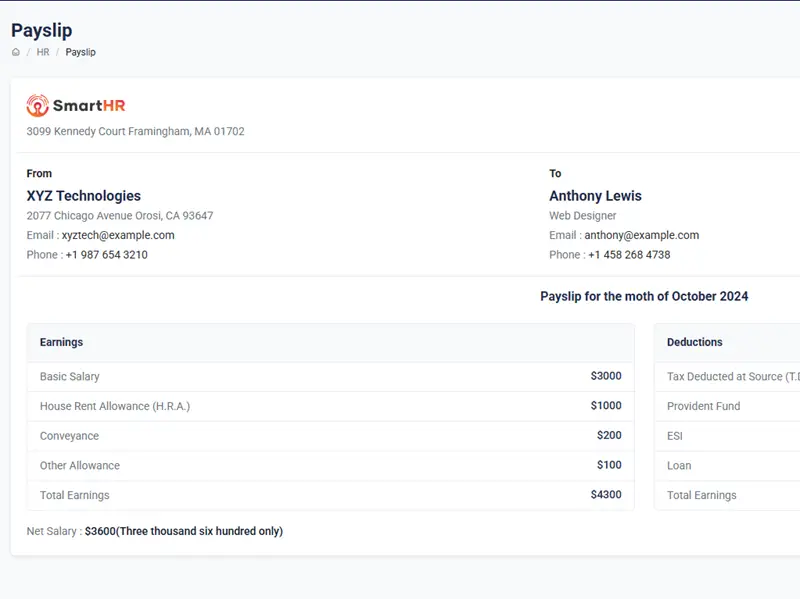This screenshot has height=599, width=800.
Task: Click the $4300 total earnings amount
Action: (605, 495)
